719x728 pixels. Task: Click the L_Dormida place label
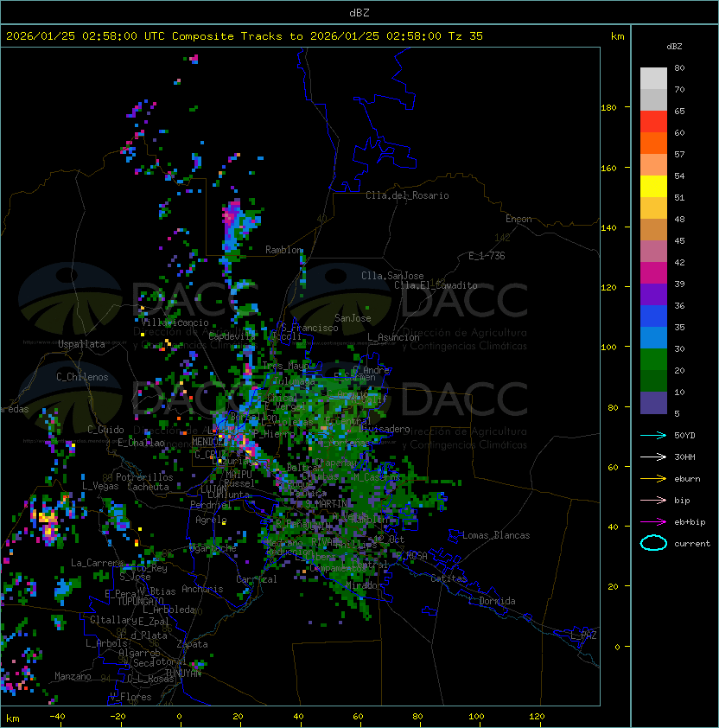point(492,601)
